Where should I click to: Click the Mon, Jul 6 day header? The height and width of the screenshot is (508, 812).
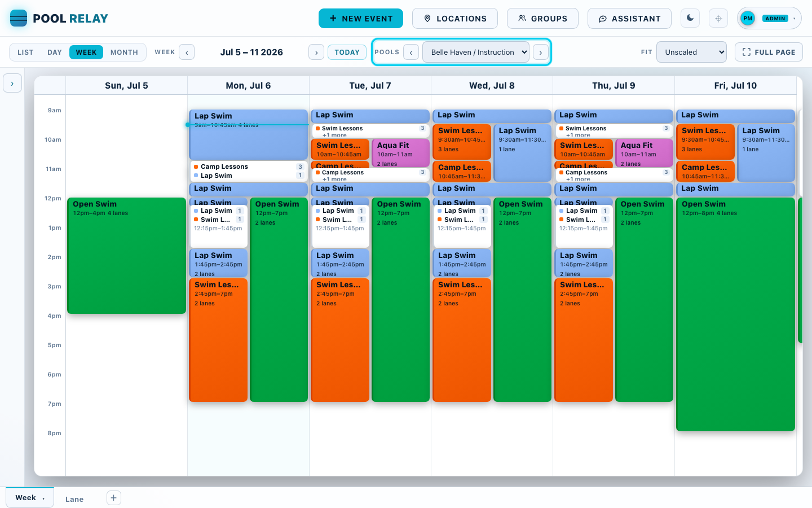248,86
